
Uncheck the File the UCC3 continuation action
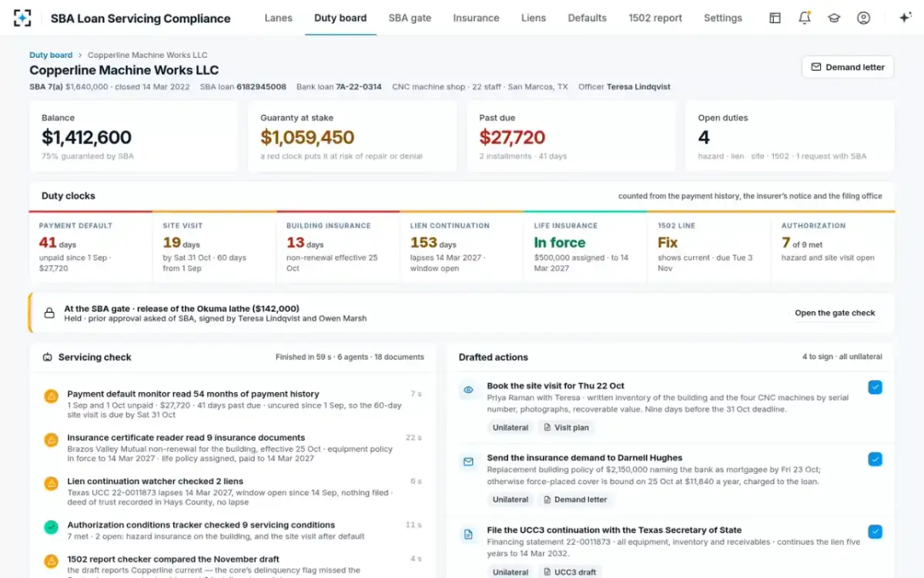875,532
